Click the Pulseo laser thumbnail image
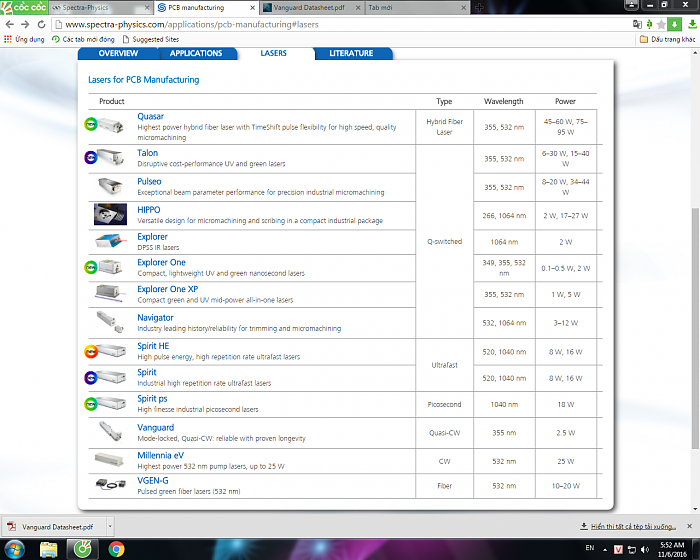 click(x=110, y=186)
